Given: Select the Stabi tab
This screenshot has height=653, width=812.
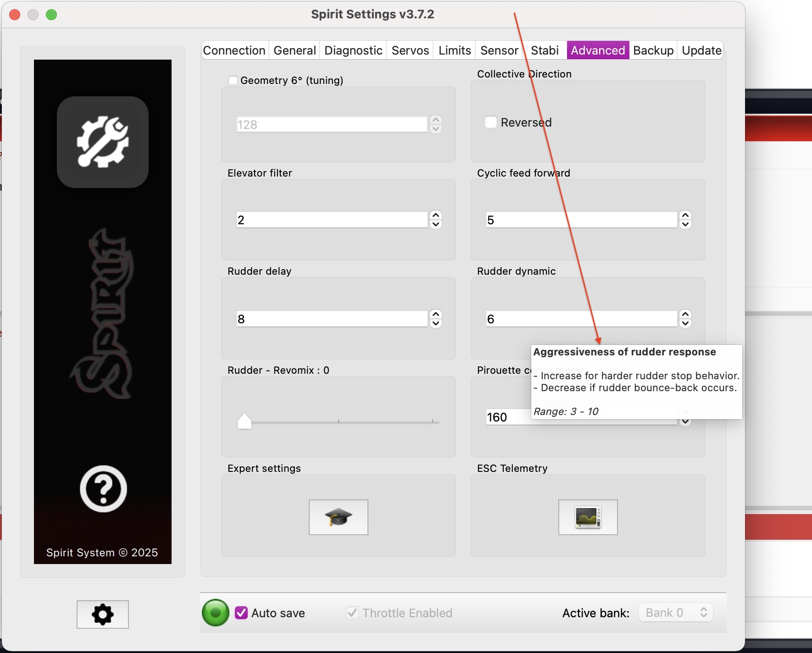Looking at the screenshot, I should coord(545,50).
